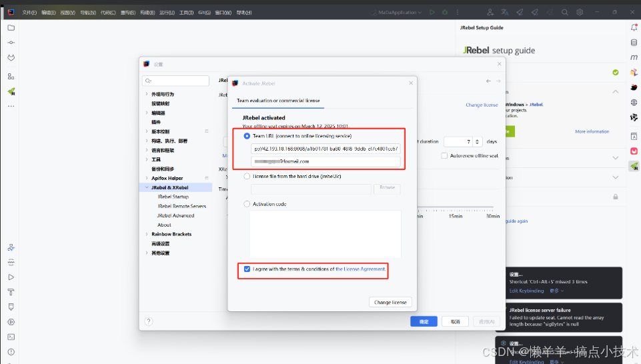Click the JRebel icon in right sidebar
The height and width of the screenshot is (364, 641).
tap(634, 166)
